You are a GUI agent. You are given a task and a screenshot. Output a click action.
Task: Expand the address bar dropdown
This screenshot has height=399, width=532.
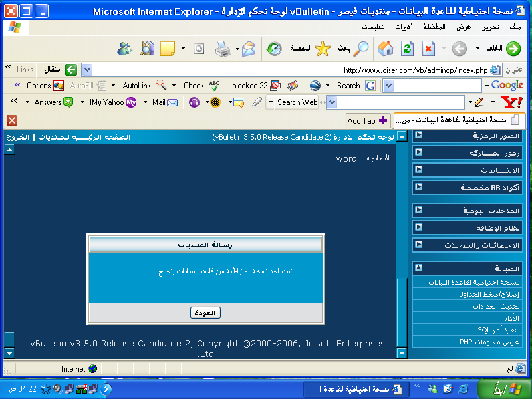[x=87, y=70]
